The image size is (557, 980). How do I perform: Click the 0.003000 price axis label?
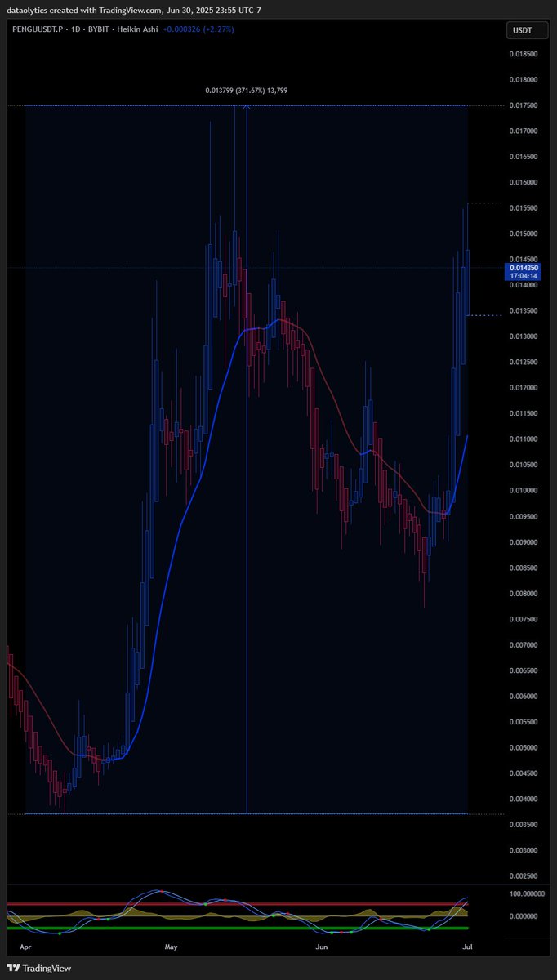click(524, 850)
